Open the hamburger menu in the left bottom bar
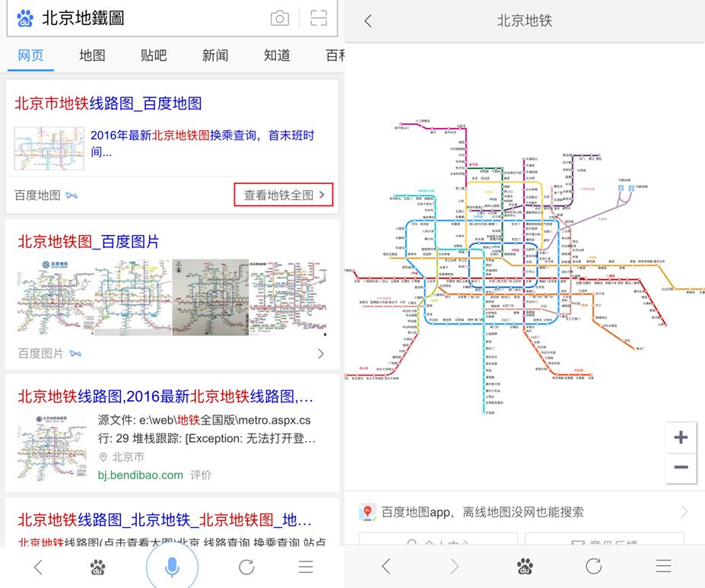 tap(305, 567)
